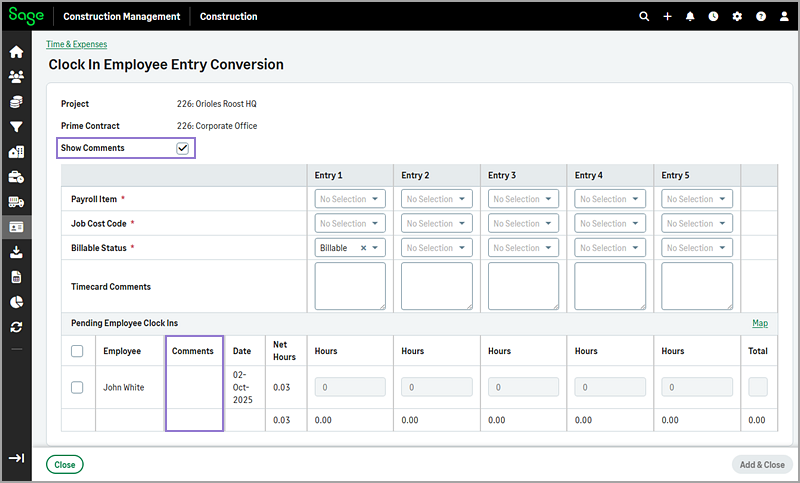This screenshot has height=483, width=800.
Task: Tick the select-all checkbox in Pending Clock Ins header
Action: 77,351
